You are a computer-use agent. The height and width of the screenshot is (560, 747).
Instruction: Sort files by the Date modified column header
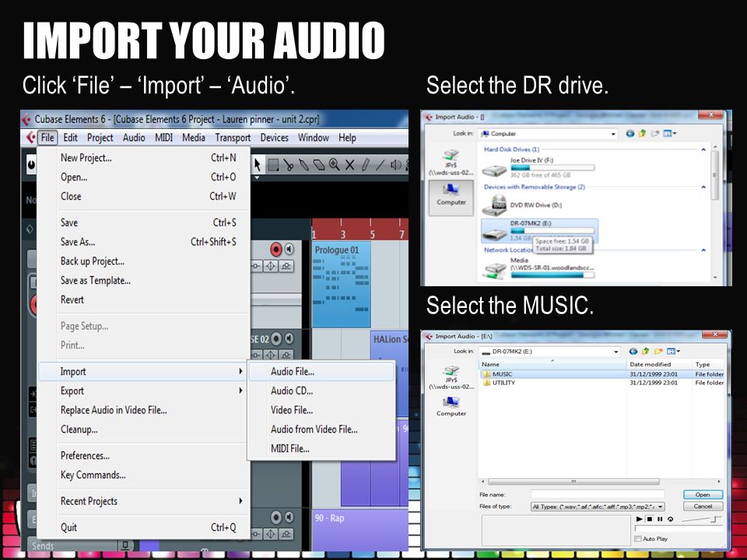(x=659, y=364)
